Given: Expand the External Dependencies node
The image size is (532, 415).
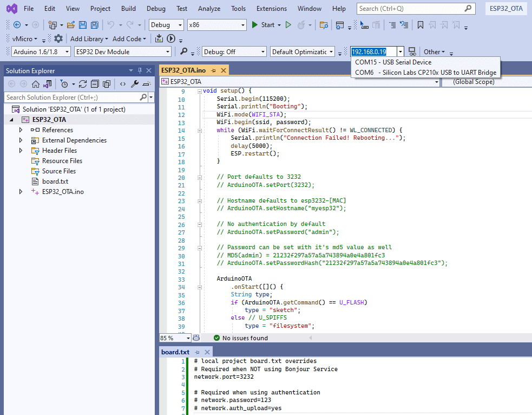Looking at the screenshot, I should click(x=21, y=140).
